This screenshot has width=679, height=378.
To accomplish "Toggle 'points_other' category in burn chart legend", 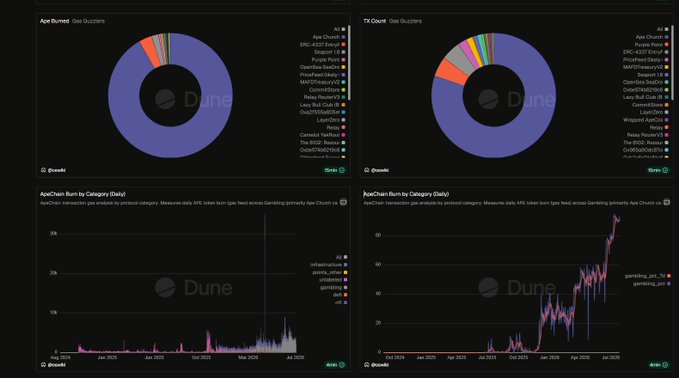I will point(330,272).
